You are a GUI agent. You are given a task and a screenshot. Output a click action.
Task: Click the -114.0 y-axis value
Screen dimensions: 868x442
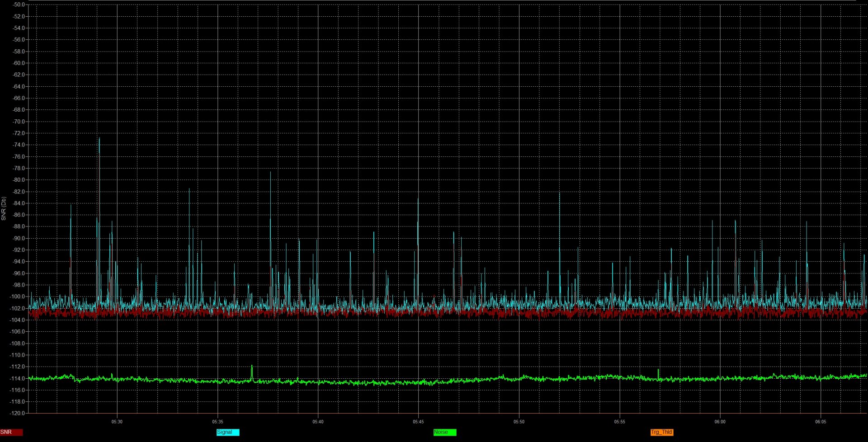(x=17, y=378)
